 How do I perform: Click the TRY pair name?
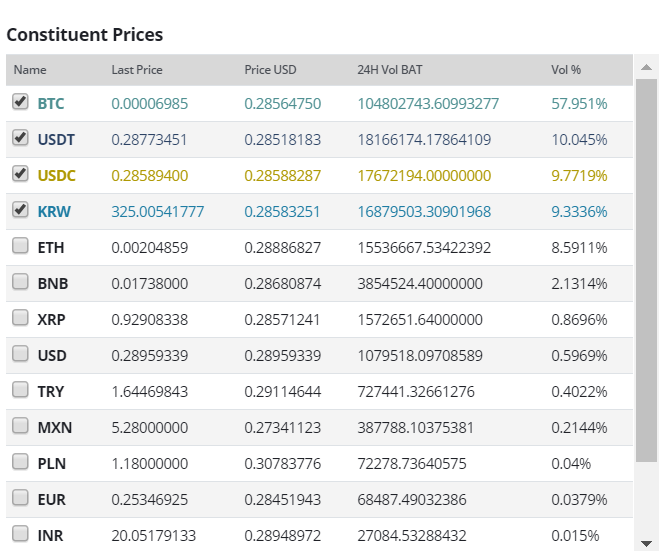click(51, 392)
